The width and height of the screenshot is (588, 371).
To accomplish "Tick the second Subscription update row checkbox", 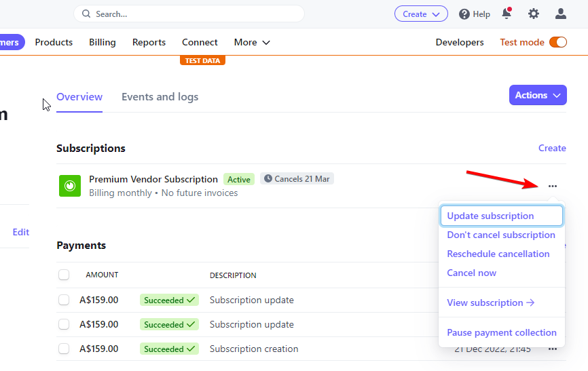I will pyautogui.click(x=64, y=324).
